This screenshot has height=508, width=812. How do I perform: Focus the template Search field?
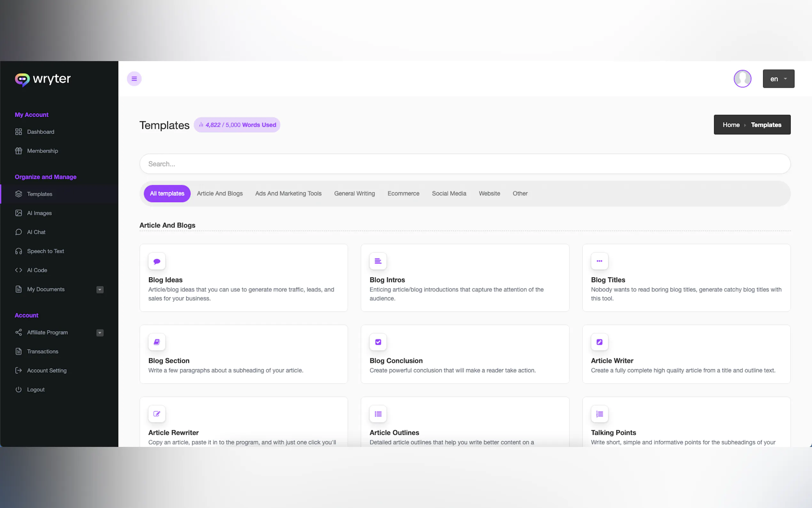(x=465, y=164)
